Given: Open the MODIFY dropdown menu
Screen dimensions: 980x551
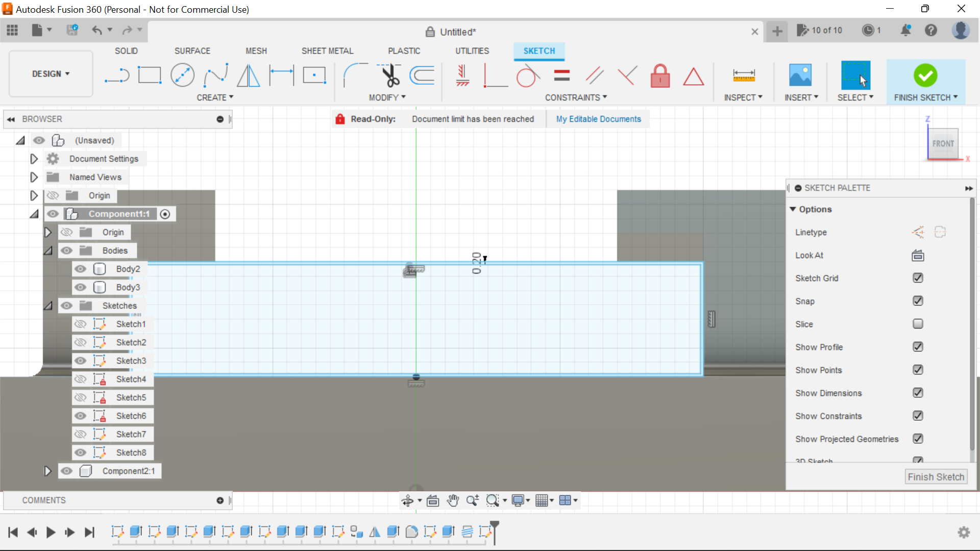Looking at the screenshot, I should [x=387, y=97].
